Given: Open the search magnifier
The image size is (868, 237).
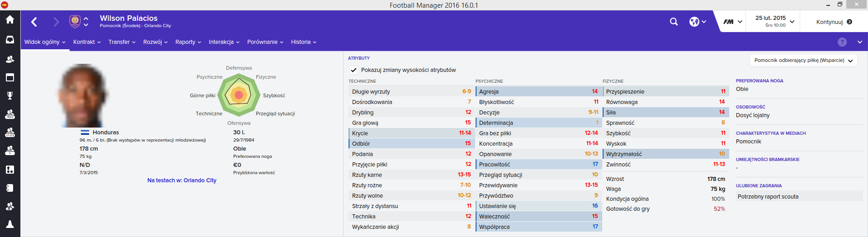Looking at the screenshot, I should (x=674, y=22).
